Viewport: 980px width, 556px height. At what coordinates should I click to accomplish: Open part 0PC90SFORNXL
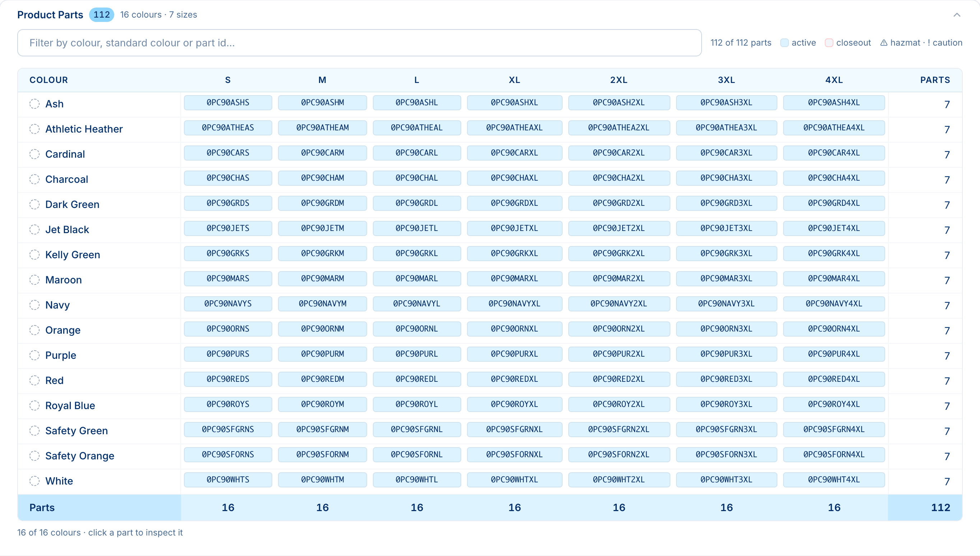coord(514,455)
